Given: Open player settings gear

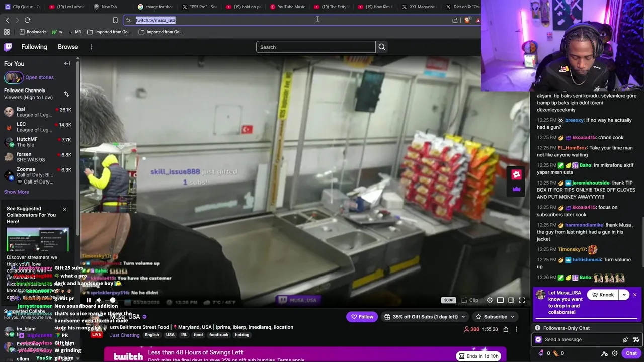Looking at the screenshot, I should [490, 300].
